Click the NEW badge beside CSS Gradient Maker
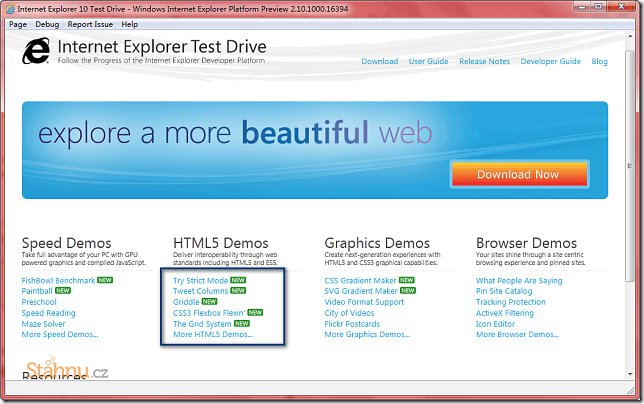The width and height of the screenshot is (644, 404). tap(407, 280)
